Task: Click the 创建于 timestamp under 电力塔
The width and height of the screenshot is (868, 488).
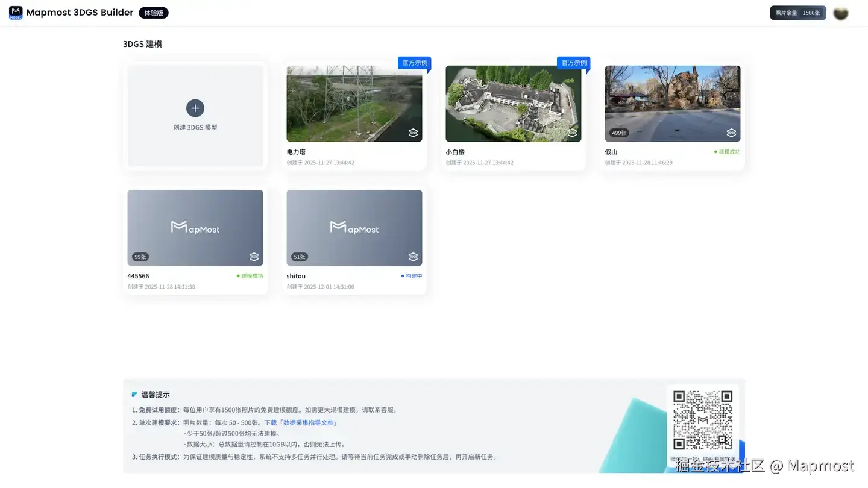Action: (x=321, y=163)
